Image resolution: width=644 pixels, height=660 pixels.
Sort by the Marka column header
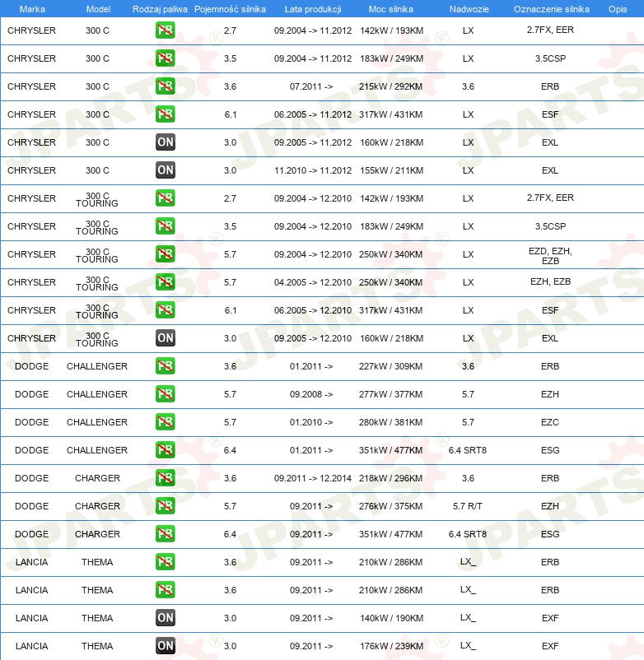pyautogui.click(x=31, y=9)
